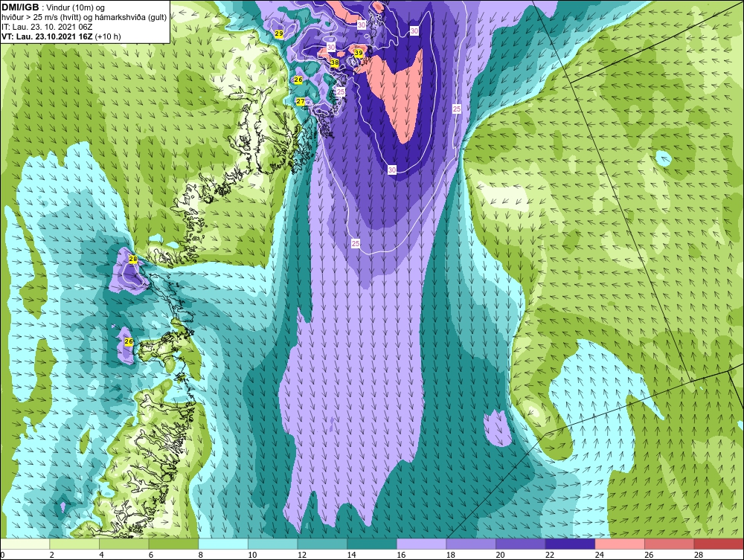This screenshot has height=560, width=744.
Task: Pick the 26–28 m/s legend color swatch
Action: (669, 544)
